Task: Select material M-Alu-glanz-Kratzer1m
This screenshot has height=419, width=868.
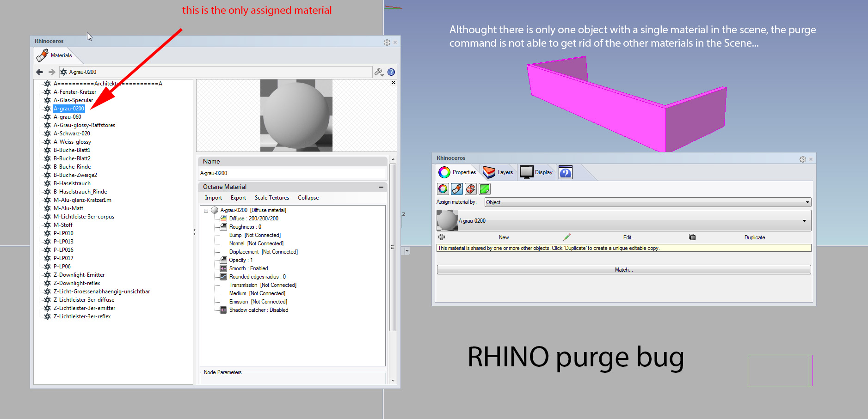Action: 82,200
